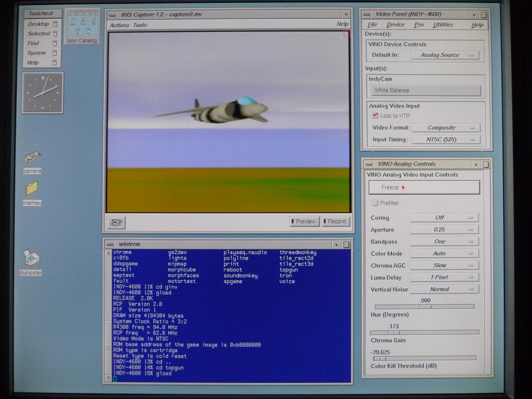
Task: Open the IRIS Capture window menu button
Action: click(x=113, y=15)
